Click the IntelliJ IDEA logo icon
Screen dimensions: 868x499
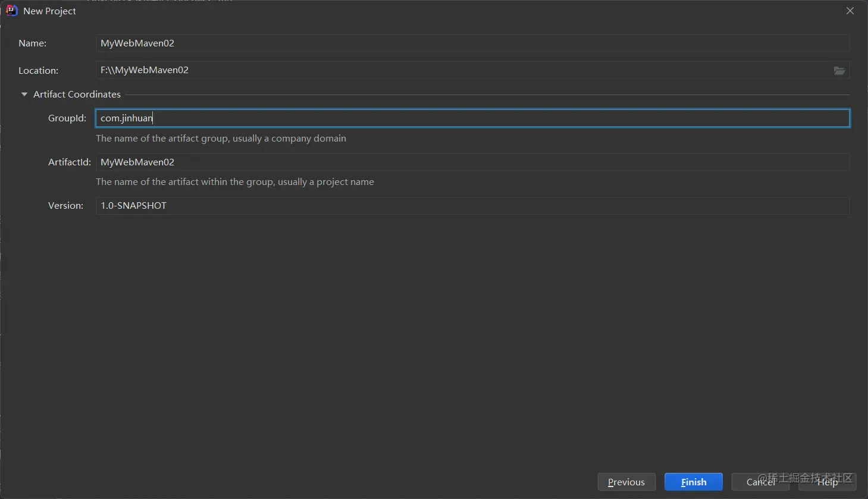click(11, 11)
